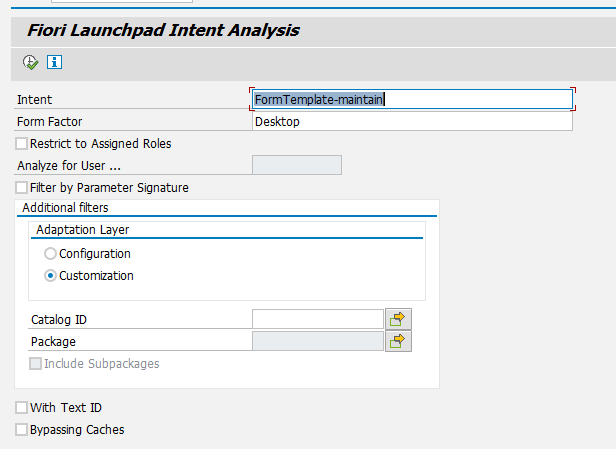This screenshot has height=449, width=616.
Task: Enable Restrict to Assigned Roles checkbox
Action: coord(22,143)
